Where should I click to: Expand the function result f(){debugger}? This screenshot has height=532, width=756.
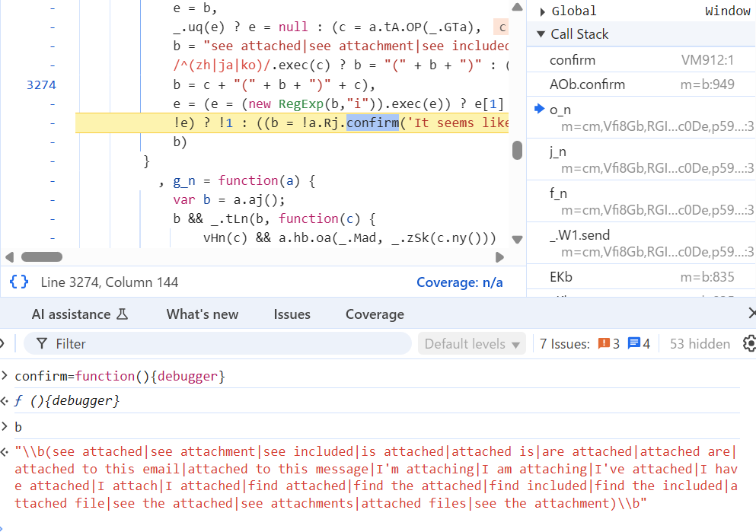5,400
